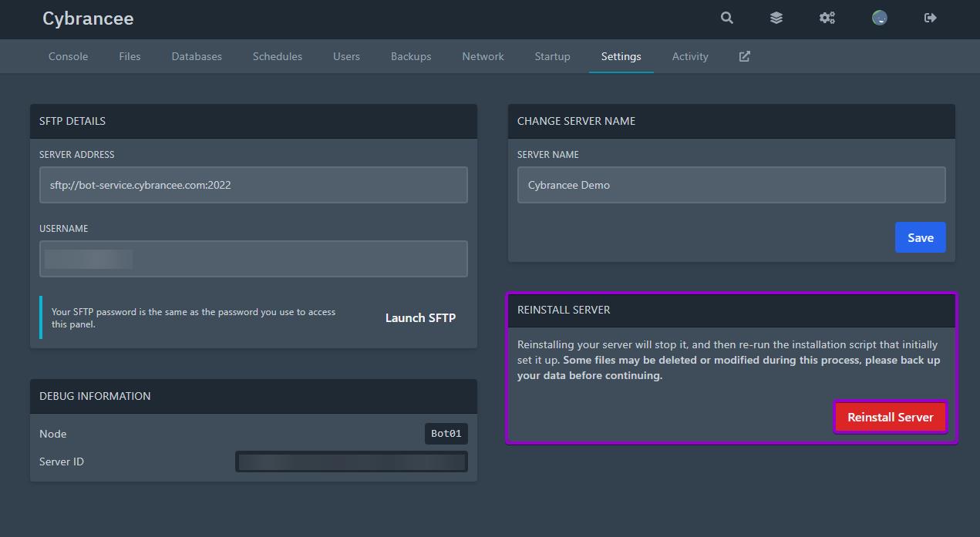
Task: Focus the Server Address field
Action: (253, 185)
